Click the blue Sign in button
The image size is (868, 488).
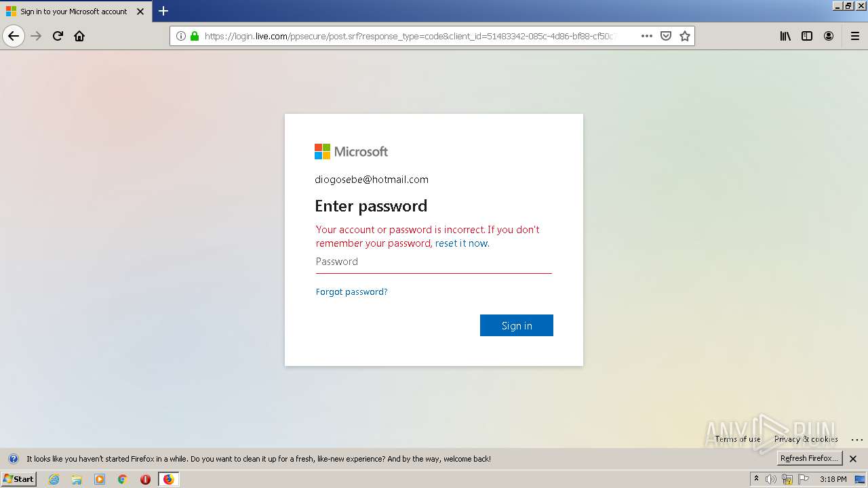[x=517, y=325]
